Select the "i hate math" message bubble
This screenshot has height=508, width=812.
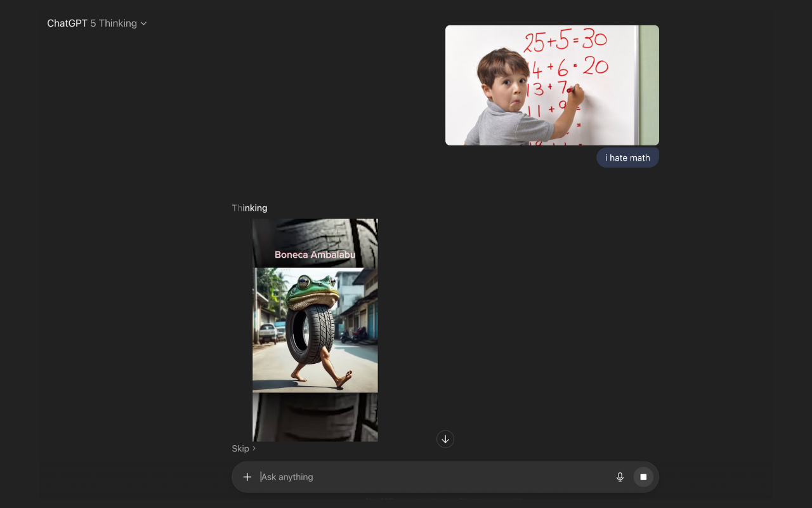coord(627,158)
